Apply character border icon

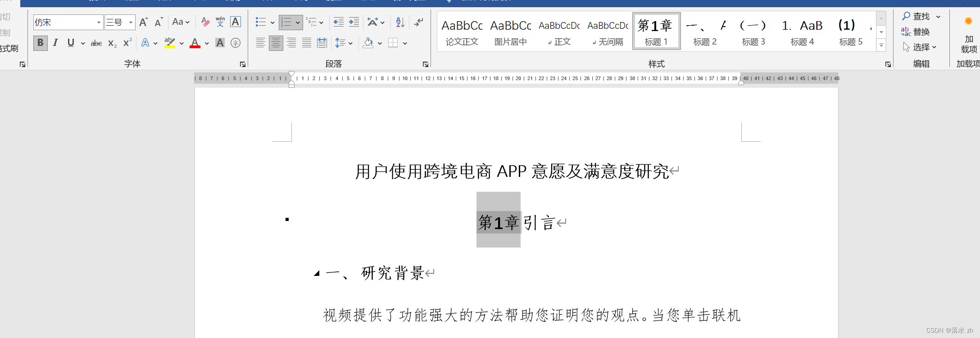236,22
